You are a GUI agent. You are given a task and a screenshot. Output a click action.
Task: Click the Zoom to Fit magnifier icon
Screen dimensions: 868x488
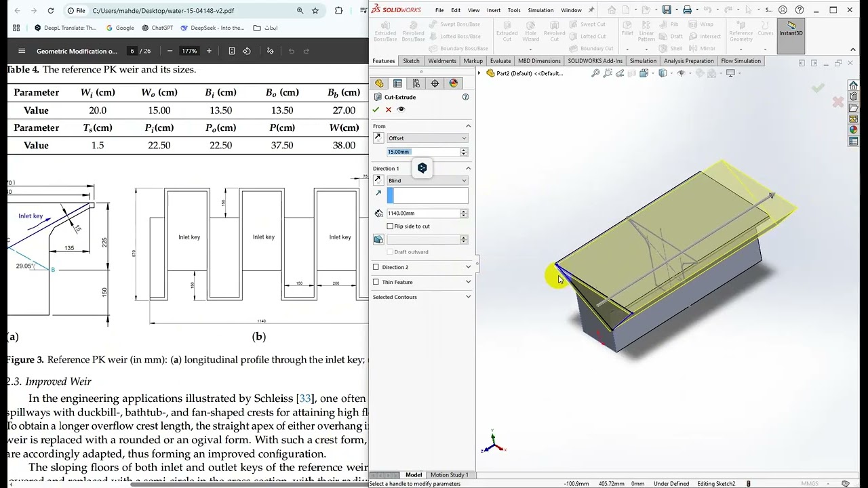click(x=595, y=73)
